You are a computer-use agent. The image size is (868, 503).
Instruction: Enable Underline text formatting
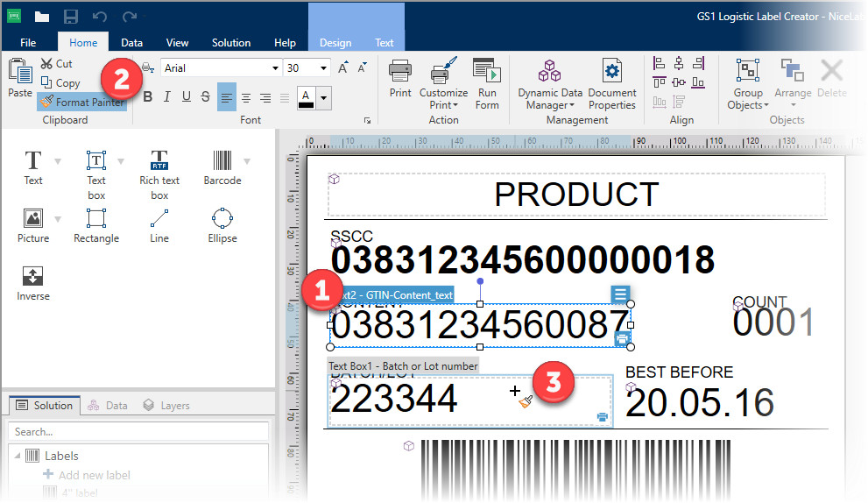tap(186, 97)
